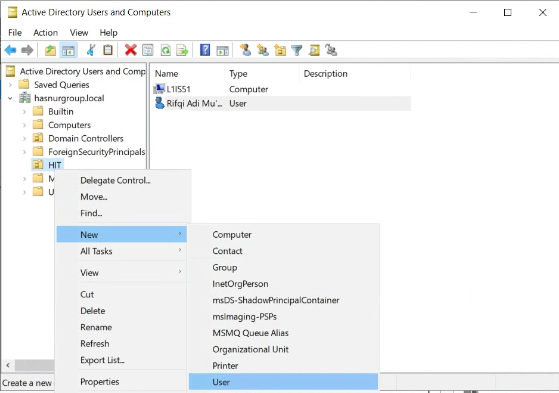Click the tree pane left scroll arrow
The width and height of the screenshot is (559, 393).
tap(8, 365)
